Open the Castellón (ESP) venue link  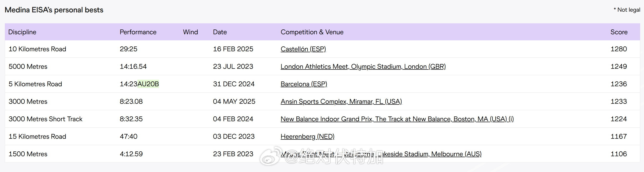coord(303,49)
